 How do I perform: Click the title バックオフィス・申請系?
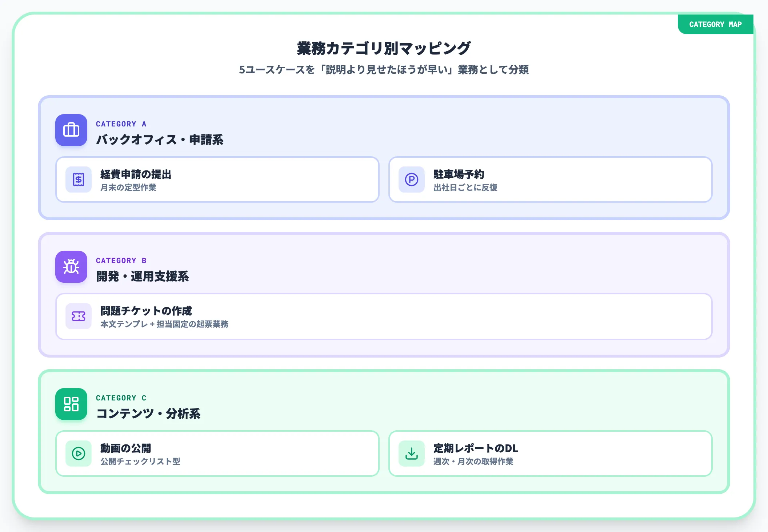pos(160,140)
